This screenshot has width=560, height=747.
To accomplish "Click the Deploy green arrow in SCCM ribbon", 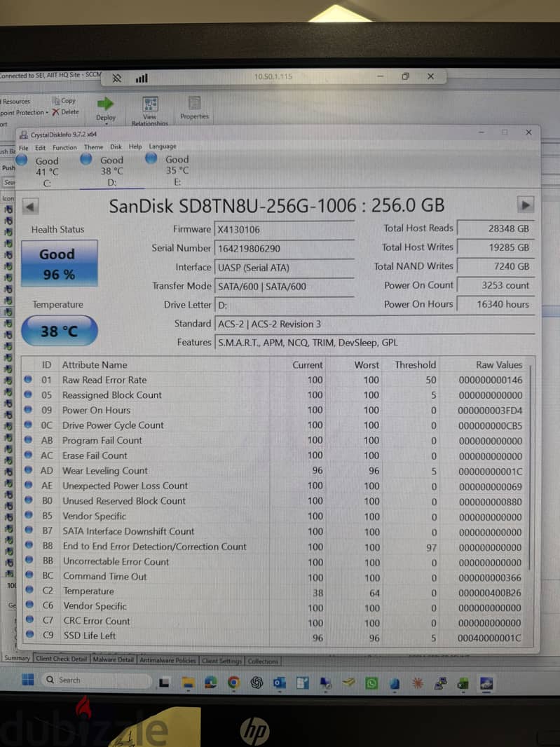I will click(105, 104).
